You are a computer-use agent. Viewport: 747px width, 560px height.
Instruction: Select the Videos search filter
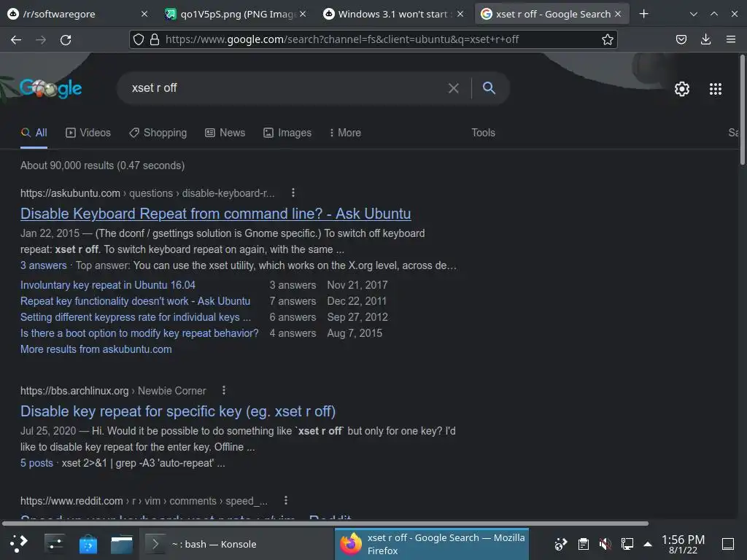[x=88, y=133]
